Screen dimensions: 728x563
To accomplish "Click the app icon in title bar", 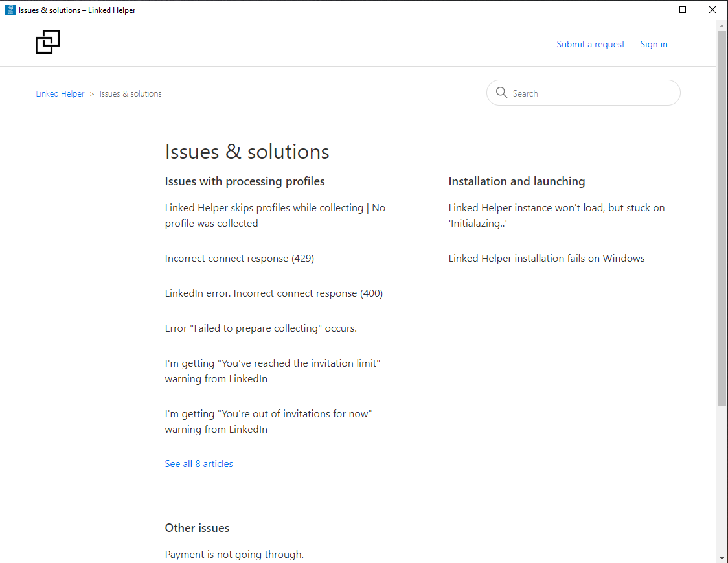I will click(x=10, y=10).
